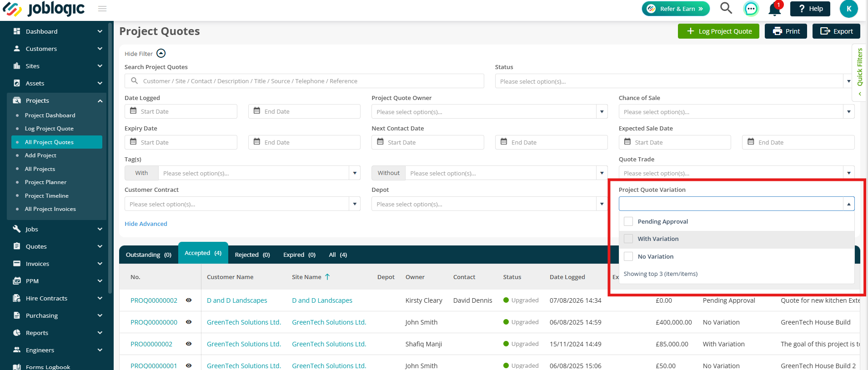The image size is (868, 370).
Task: Open the notifications bell icon
Action: [x=775, y=9]
